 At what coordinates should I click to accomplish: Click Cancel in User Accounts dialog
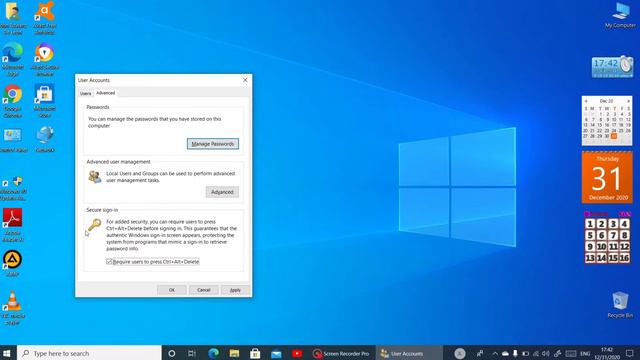pos(203,290)
